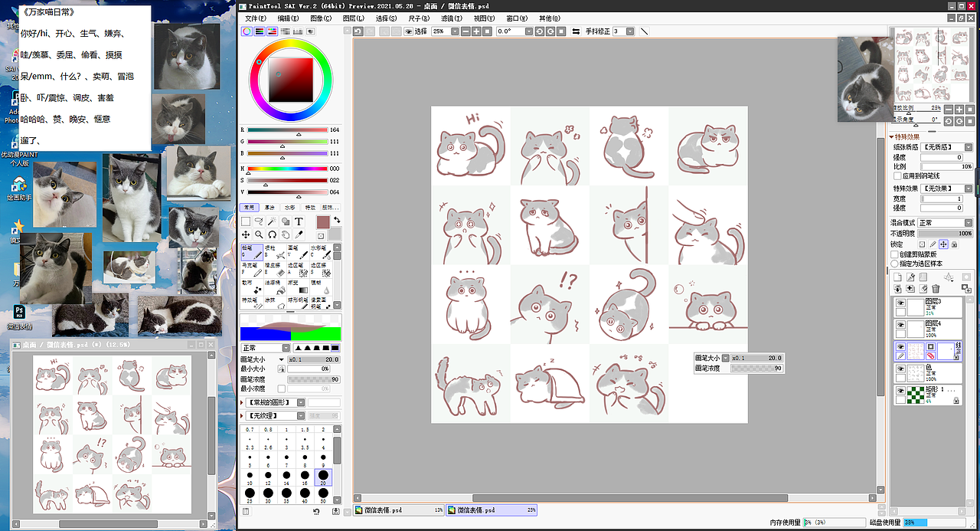Select the Text tool

click(299, 221)
